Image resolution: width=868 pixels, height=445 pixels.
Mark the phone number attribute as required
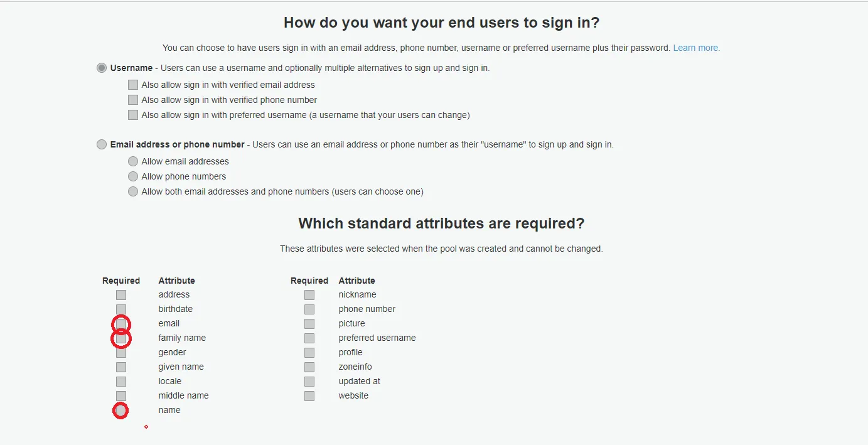[309, 309]
